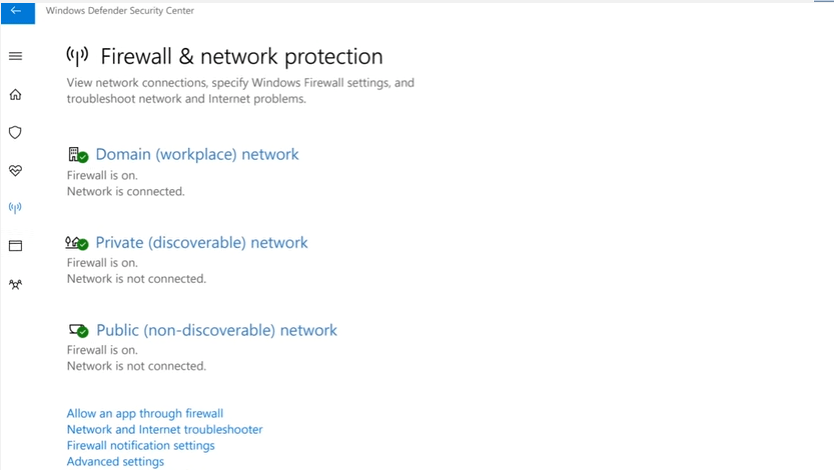
Task: Click the Public network icon
Action: (78, 330)
